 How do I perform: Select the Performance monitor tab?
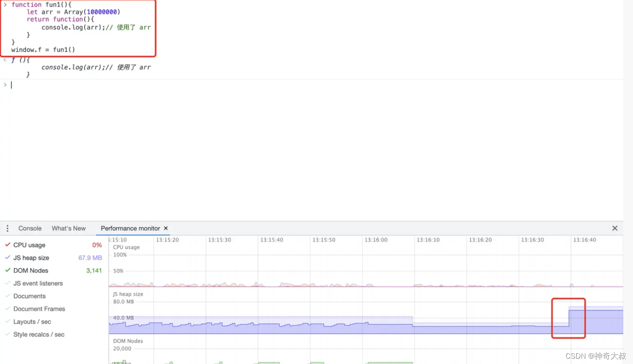130,228
